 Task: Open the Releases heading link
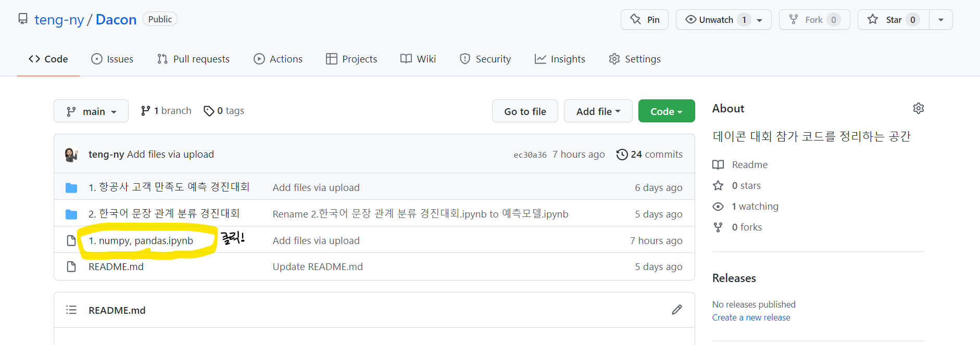pos(734,278)
